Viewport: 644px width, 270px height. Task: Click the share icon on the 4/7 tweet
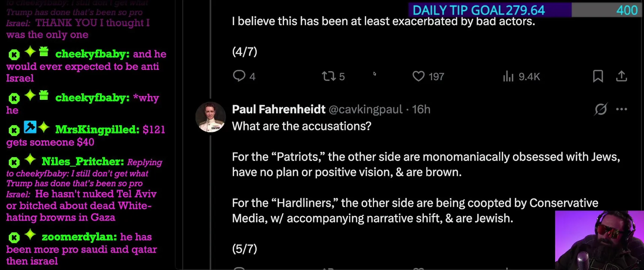622,76
